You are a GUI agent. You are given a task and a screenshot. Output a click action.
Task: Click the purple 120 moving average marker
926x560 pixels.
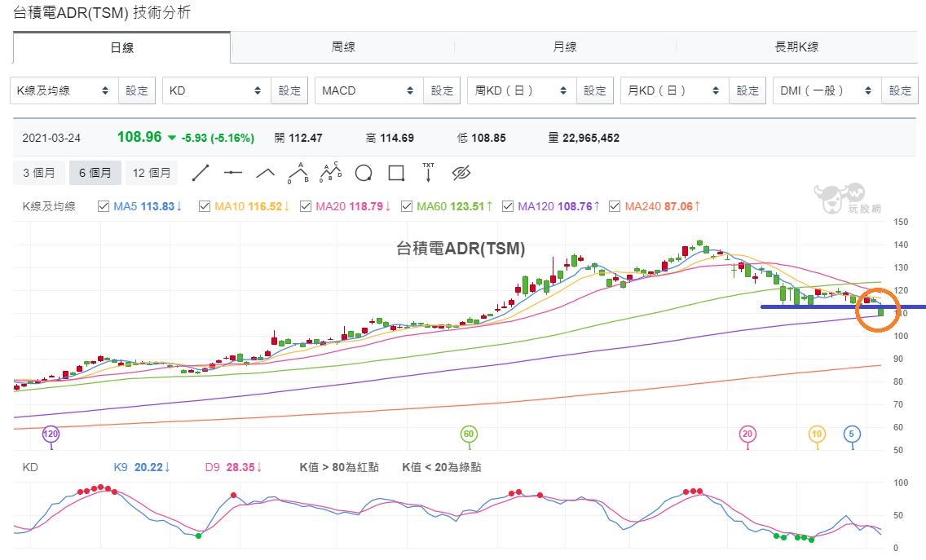point(51,434)
